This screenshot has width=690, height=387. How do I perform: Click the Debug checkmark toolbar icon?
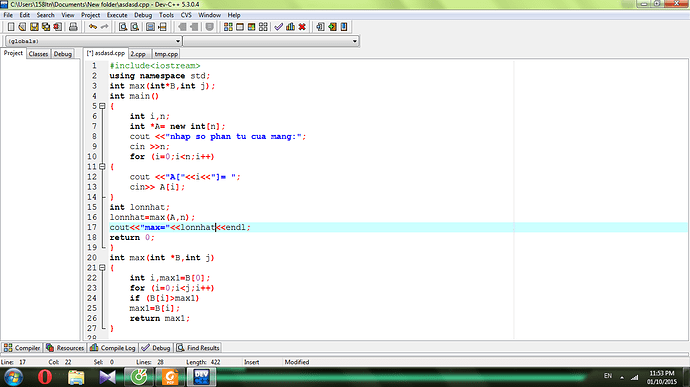coord(278,27)
